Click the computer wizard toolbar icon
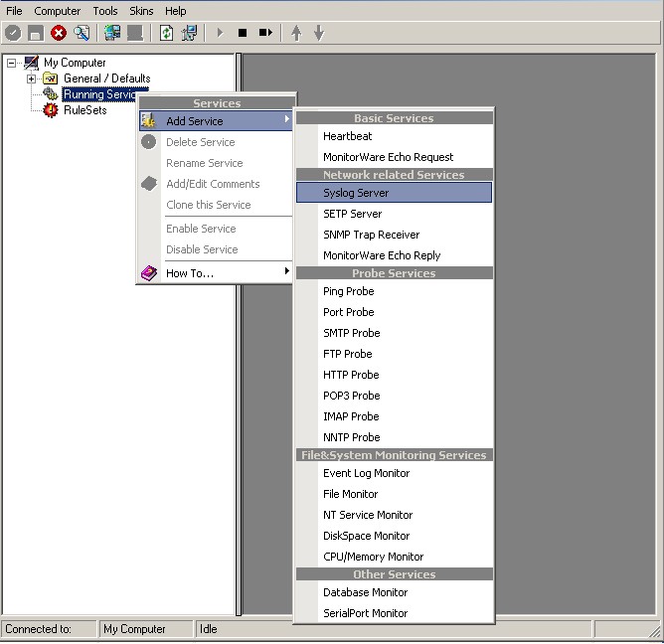Viewport: 664px width, 644px height. tap(189, 33)
